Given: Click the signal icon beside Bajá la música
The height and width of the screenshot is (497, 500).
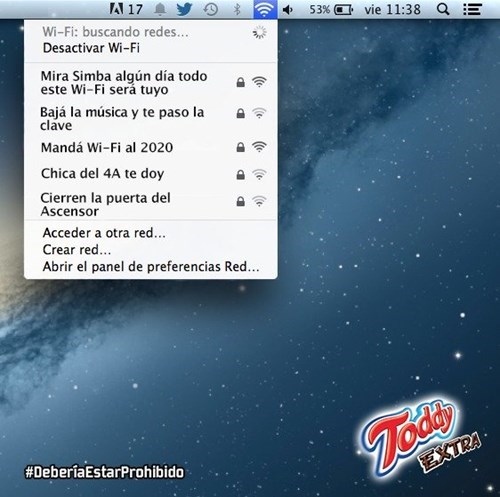Looking at the screenshot, I should [259, 113].
